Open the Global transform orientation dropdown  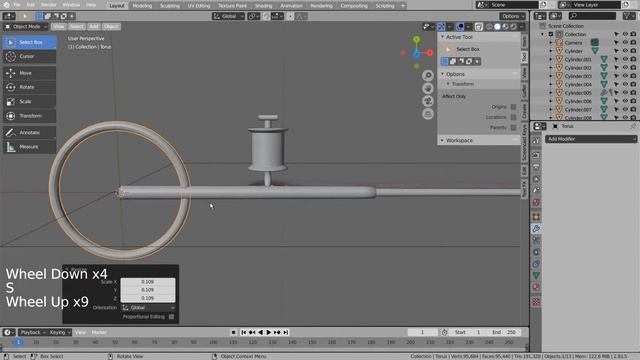(229, 16)
